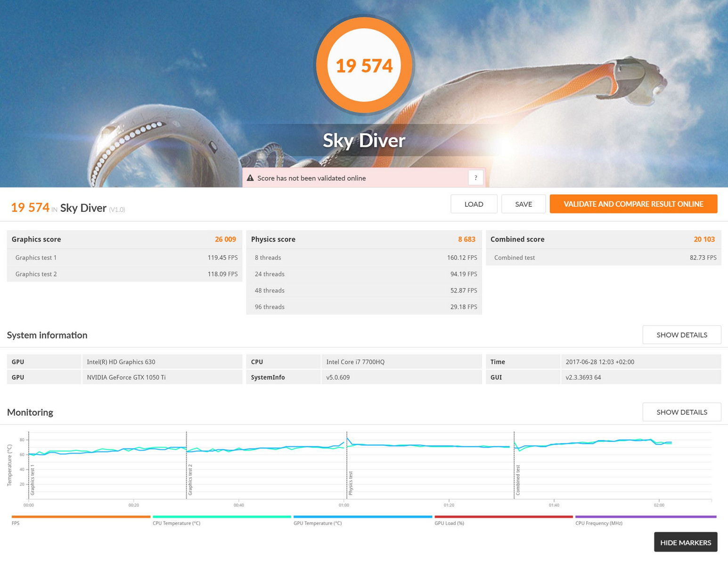
Task: Click 'Score has not been validated online' message
Action: point(311,178)
